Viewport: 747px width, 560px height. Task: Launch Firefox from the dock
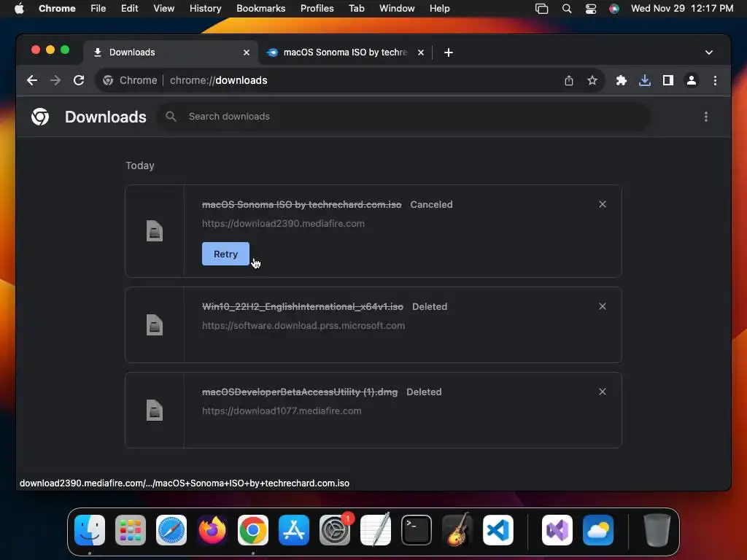click(x=212, y=530)
